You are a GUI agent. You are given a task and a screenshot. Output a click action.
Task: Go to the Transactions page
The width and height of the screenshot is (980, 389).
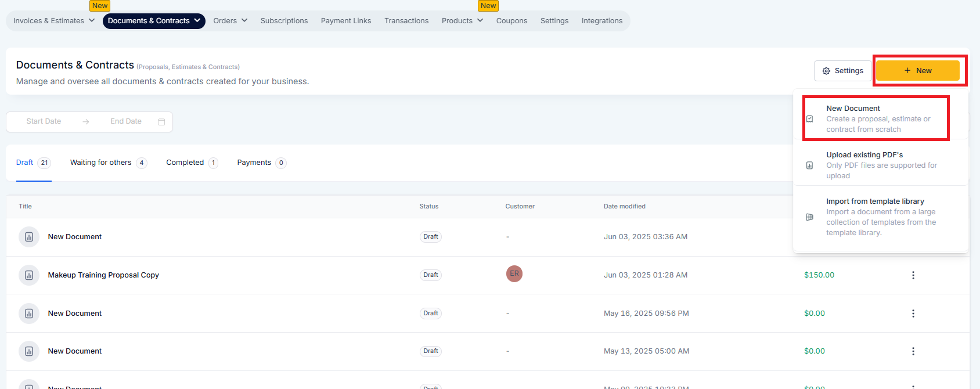click(x=406, y=21)
